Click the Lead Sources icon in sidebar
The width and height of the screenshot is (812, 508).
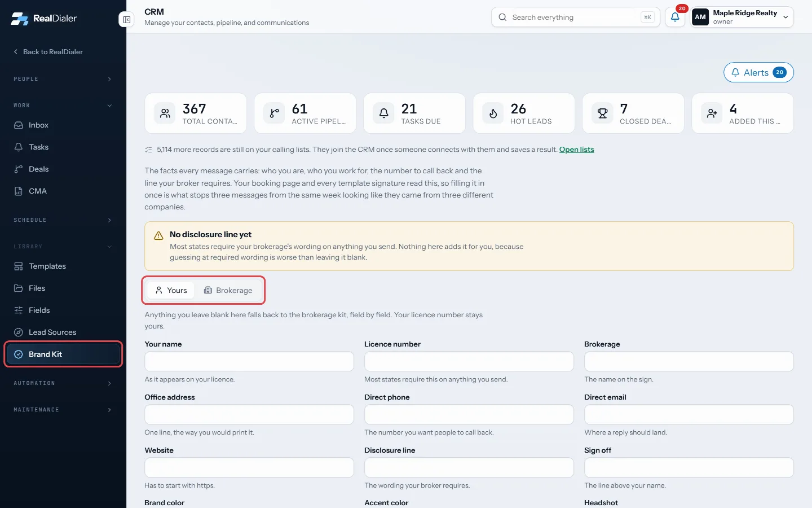19,332
